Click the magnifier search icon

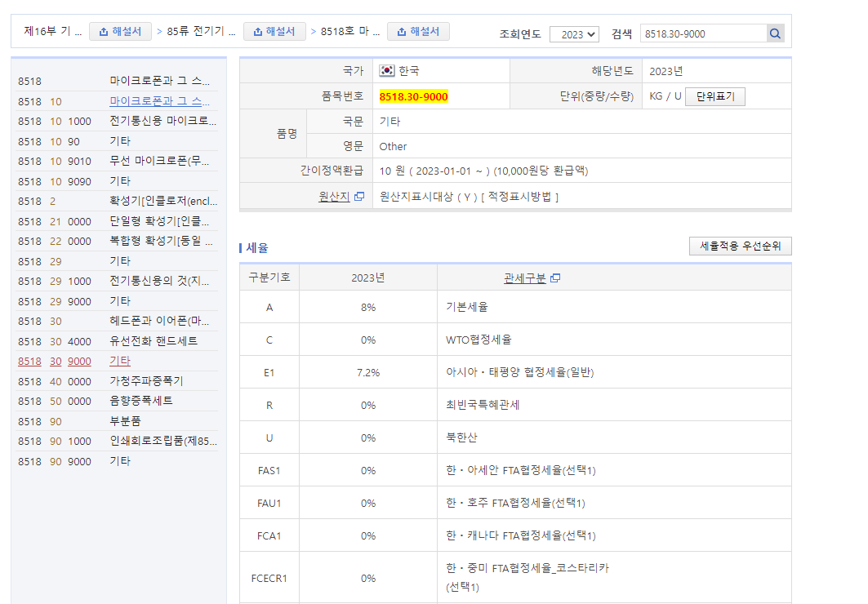coord(775,33)
